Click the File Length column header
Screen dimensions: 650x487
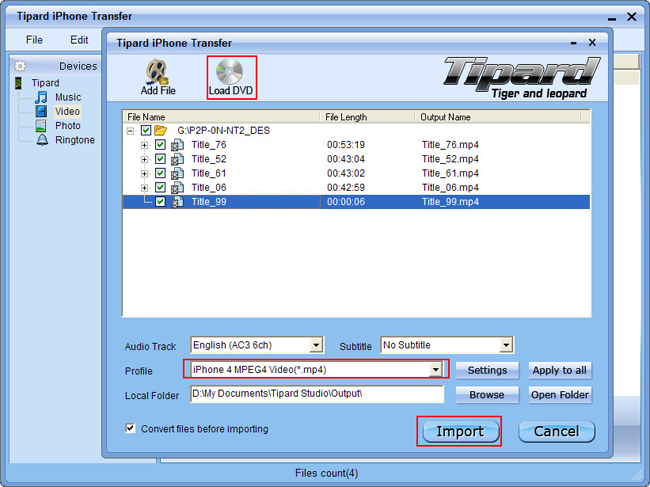[x=367, y=117]
